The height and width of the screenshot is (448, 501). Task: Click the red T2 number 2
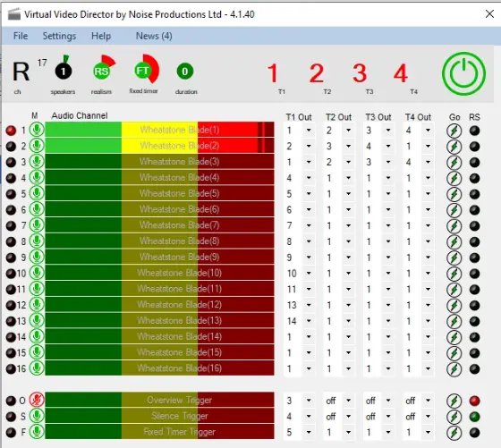tap(317, 73)
